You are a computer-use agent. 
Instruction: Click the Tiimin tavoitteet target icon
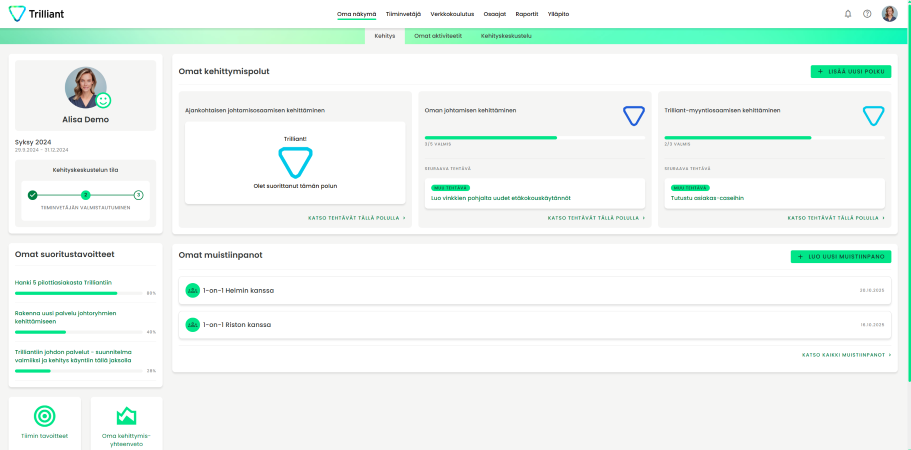coord(44,415)
